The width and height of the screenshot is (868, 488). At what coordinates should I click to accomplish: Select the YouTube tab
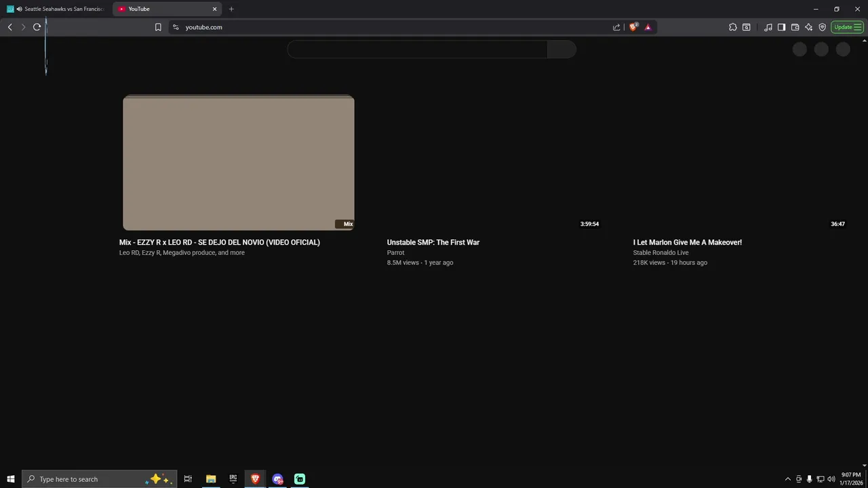[x=167, y=9]
